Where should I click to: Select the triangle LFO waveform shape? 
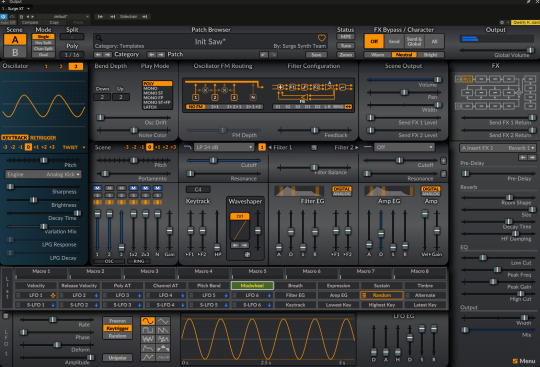tap(163, 321)
